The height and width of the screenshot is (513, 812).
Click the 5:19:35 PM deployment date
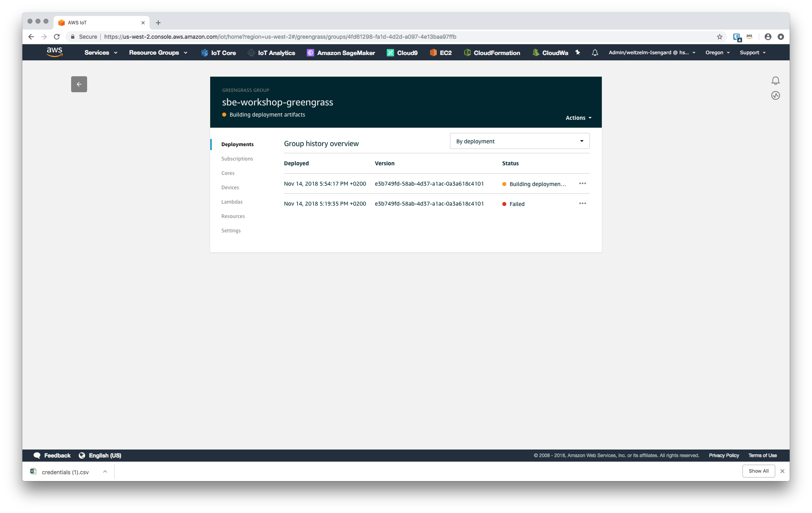point(325,204)
